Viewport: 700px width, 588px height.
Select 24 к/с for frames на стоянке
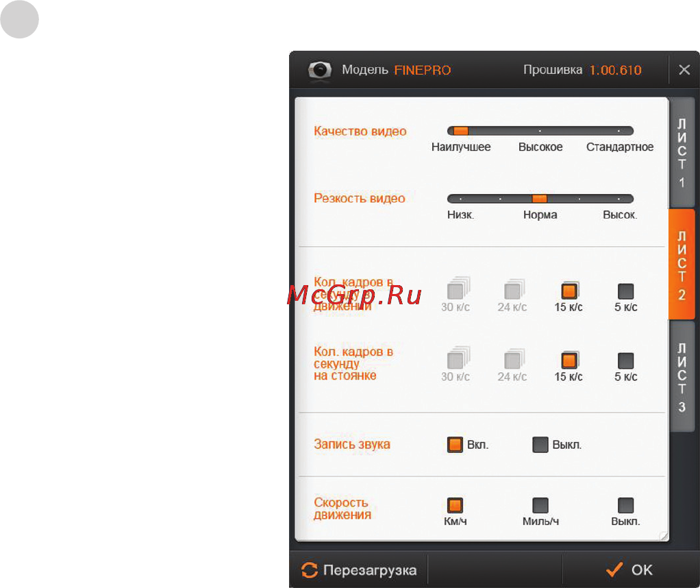pos(513,360)
